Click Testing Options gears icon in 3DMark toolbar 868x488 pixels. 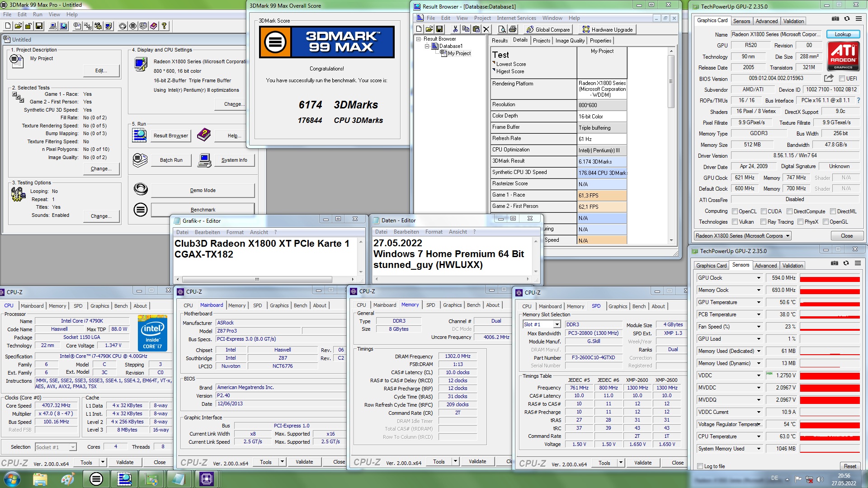(x=98, y=26)
